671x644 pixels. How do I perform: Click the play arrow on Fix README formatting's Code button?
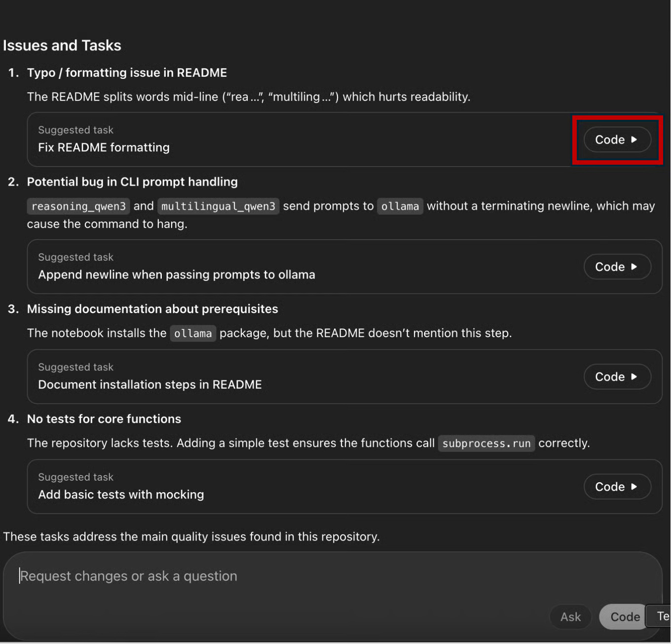634,140
